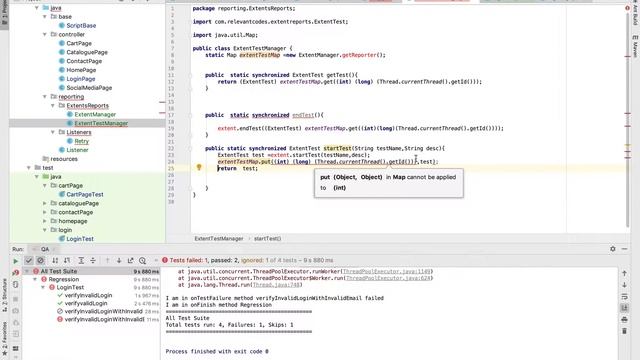Click Export Test Results icon
Screen dimensions: 640x360
pos(131,260)
